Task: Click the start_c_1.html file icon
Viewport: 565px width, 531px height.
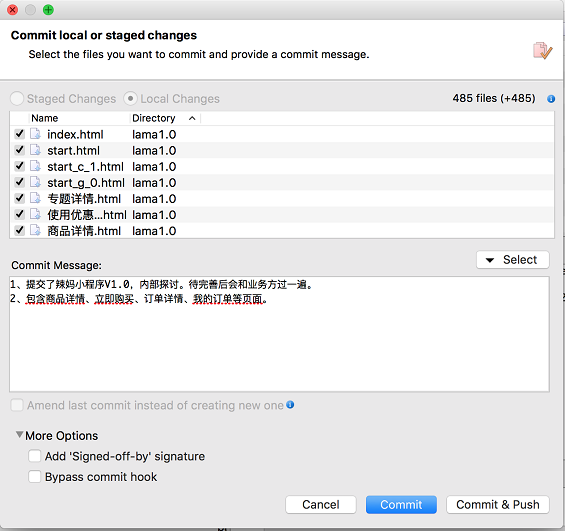Action: click(35, 166)
